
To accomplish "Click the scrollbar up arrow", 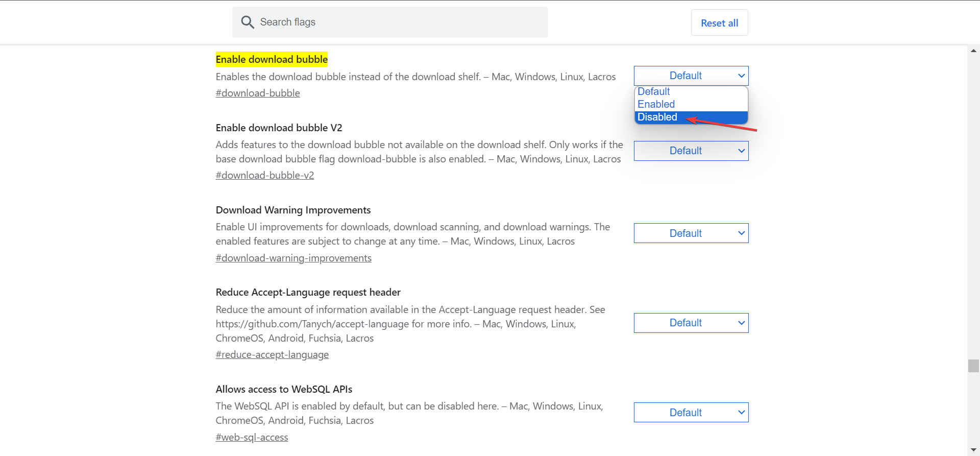I will (x=973, y=51).
